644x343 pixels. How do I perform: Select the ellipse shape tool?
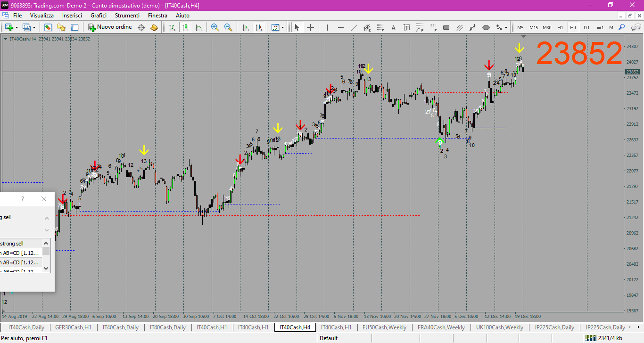(486, 27)
